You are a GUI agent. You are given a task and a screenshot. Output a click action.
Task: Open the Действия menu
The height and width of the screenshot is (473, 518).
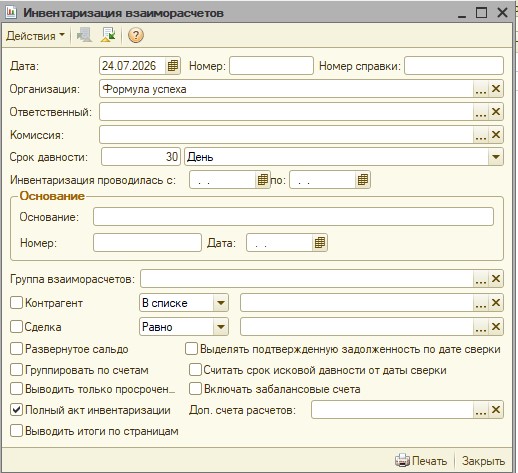click(x=35, y=36)
